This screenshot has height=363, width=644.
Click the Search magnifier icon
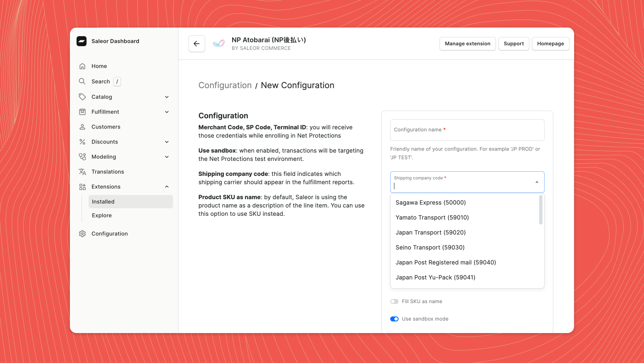click(82, 81)
